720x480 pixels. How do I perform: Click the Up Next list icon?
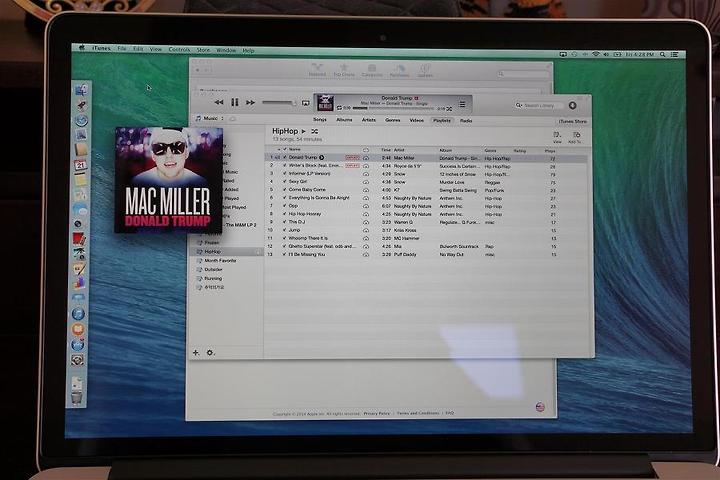[462, 104]
